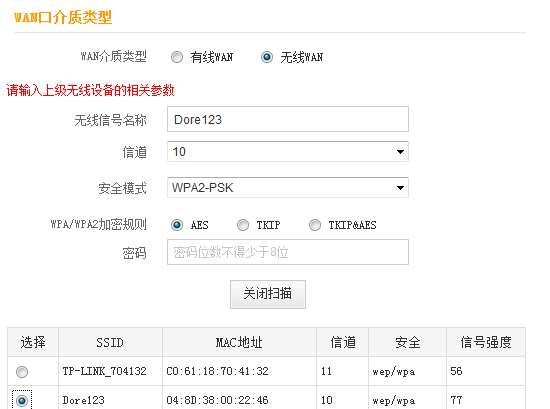550x409 pixels.
Task: Select the Dore123 network row radio
Action: pyautogui.click(x=22, y=400)
